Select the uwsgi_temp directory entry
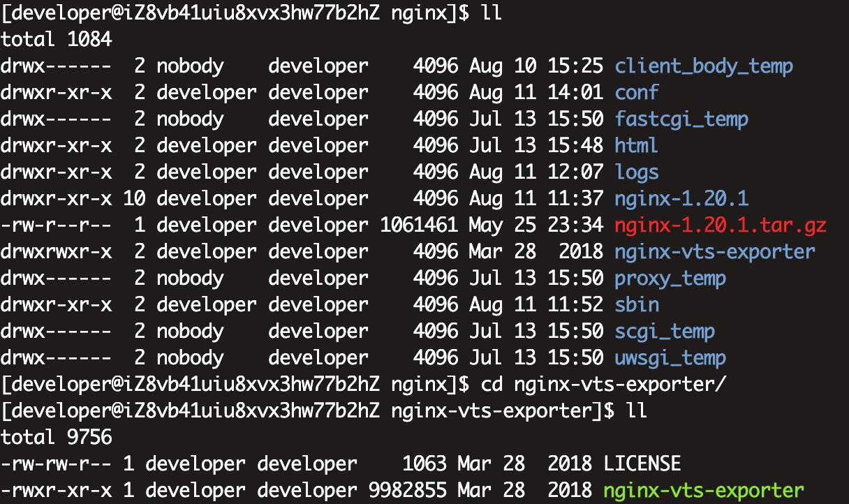Image resolution: width=849 pixels, height=504 pixels. point(669,357)
